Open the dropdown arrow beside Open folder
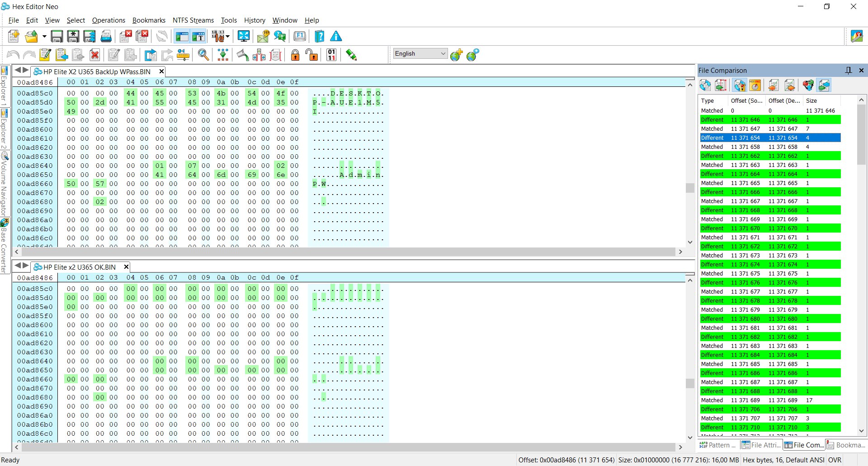This screenshot has width=868, height=466. click(44, 36)
